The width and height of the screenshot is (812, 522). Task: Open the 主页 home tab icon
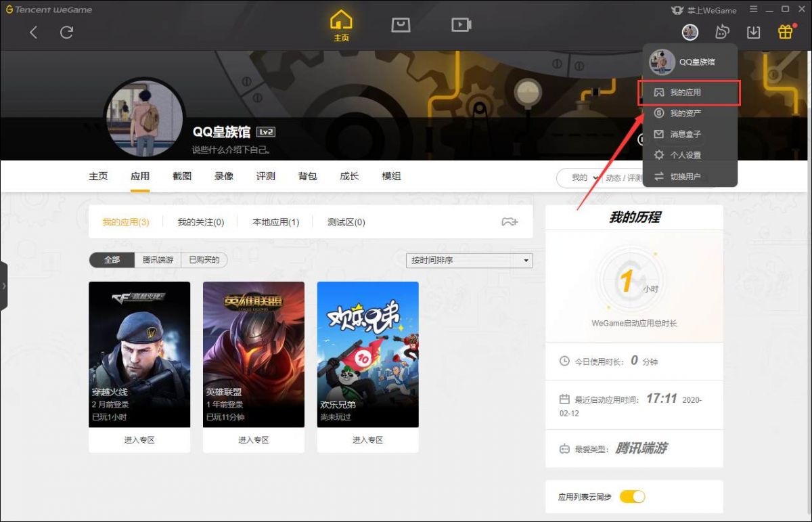click(x=341, y=26)
